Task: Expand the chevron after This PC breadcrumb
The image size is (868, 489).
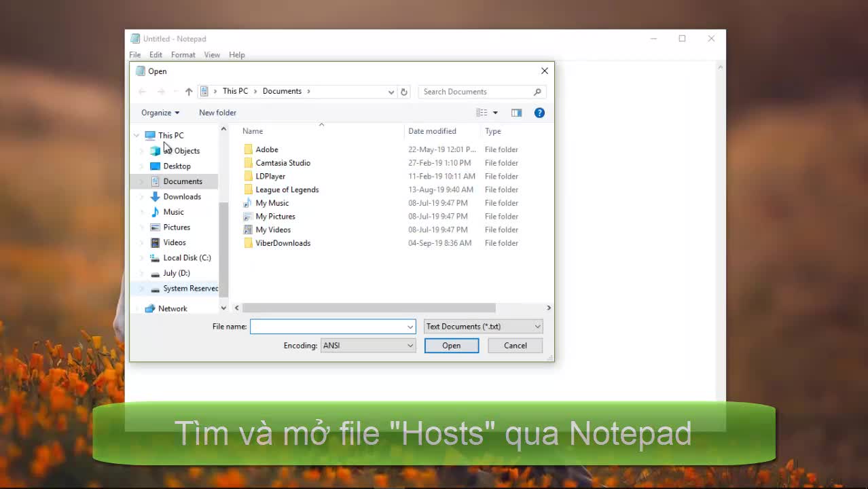Action: [x=255, y=91]
